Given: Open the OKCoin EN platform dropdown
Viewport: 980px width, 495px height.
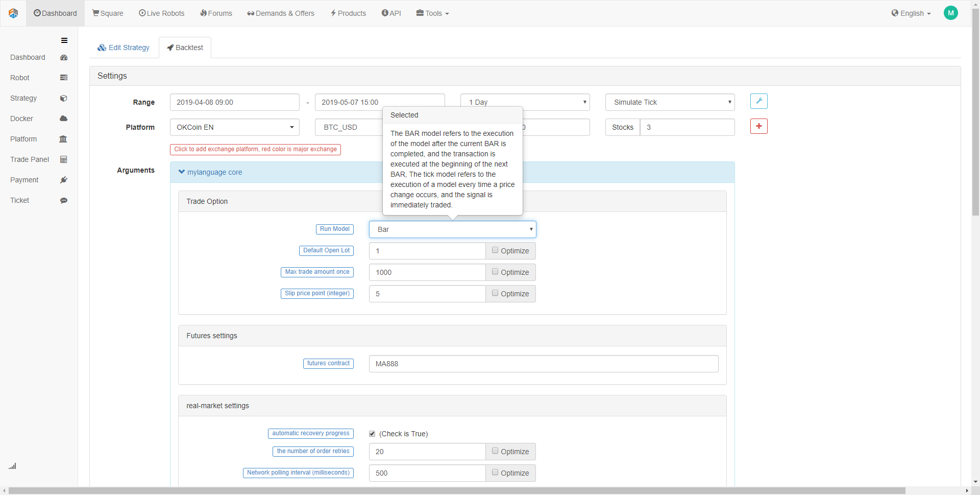Looking at the screenshot, I should pos(235,127).
